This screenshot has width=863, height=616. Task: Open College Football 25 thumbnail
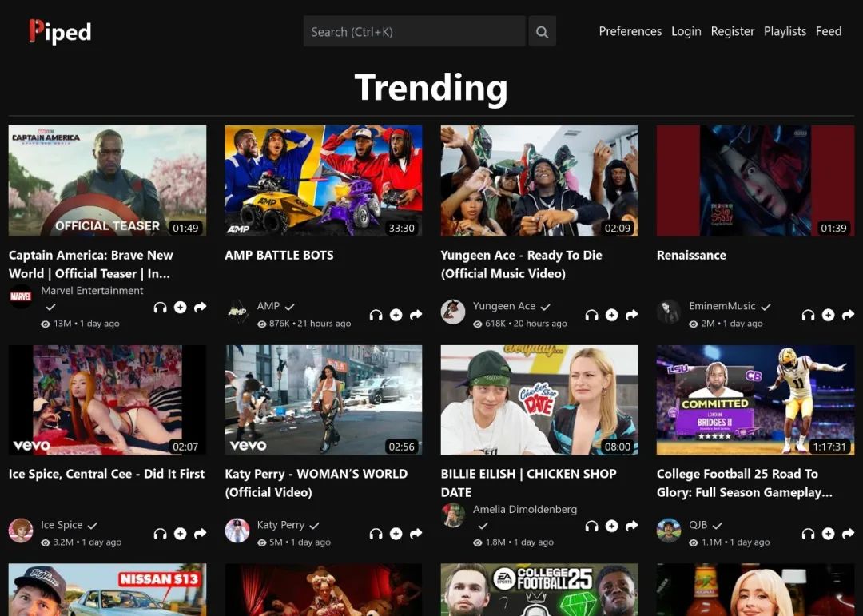(756, 400)
